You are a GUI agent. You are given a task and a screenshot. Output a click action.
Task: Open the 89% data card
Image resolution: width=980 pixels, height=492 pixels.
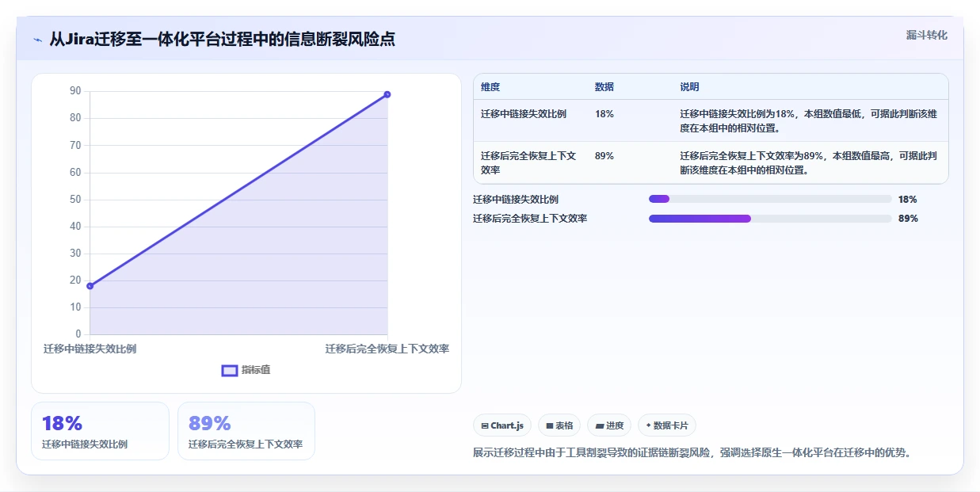tap(246, 431)
